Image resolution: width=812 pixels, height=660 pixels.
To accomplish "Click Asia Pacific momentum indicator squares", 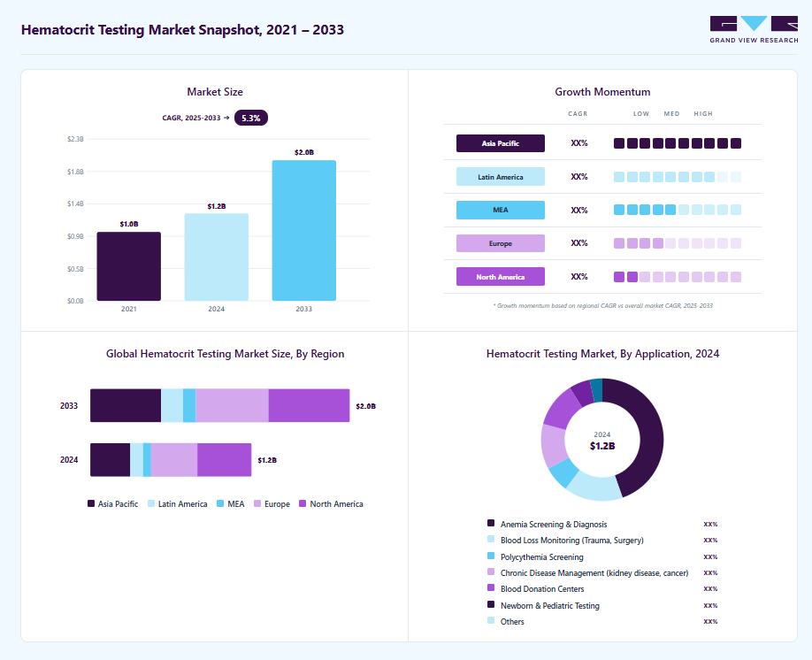I will point(678,143).
